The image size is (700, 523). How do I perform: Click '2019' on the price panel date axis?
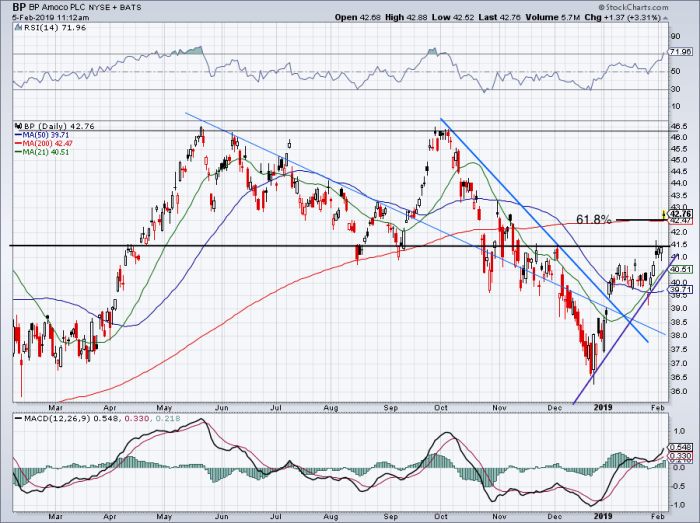(603, 407)
